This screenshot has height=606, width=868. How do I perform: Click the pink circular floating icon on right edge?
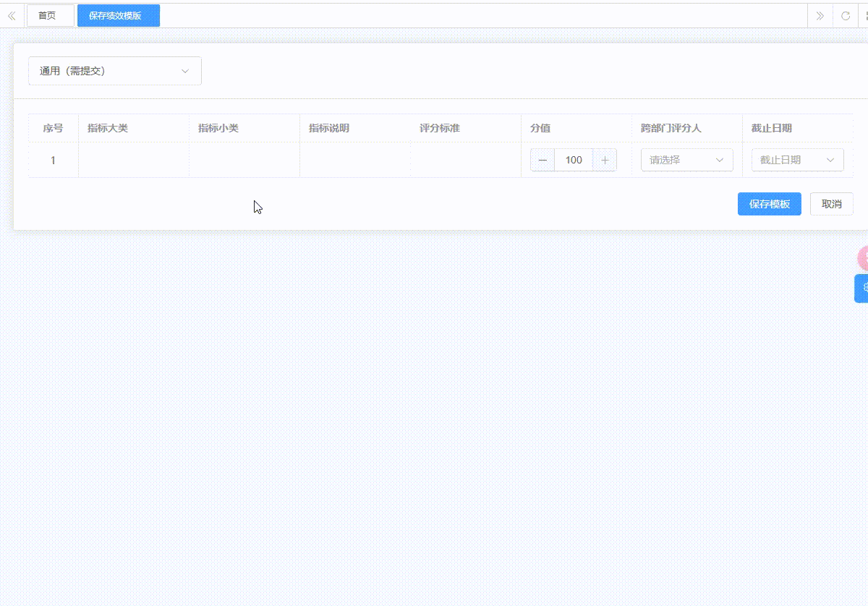click(x=864, y=256)
